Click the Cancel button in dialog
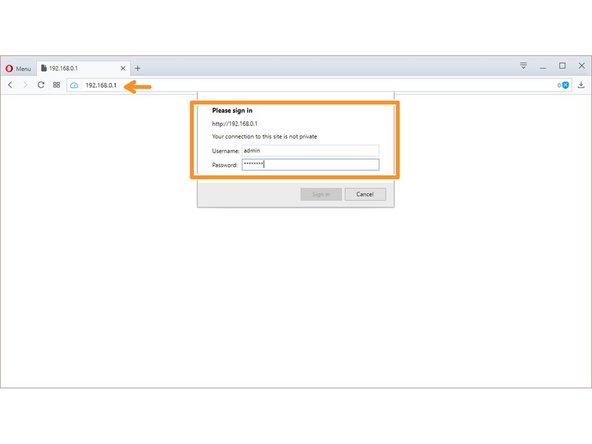The image size is (592, 444). point(365,194)
